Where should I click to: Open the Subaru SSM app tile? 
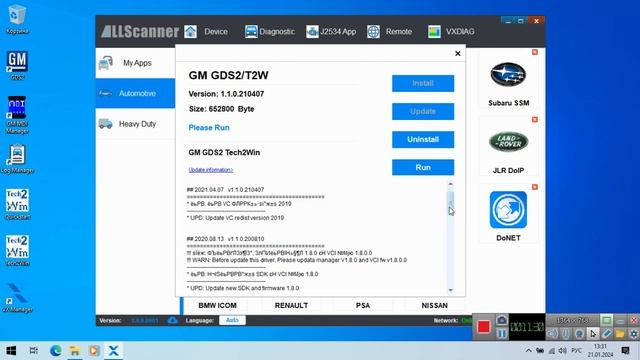(x=508, y=82)
